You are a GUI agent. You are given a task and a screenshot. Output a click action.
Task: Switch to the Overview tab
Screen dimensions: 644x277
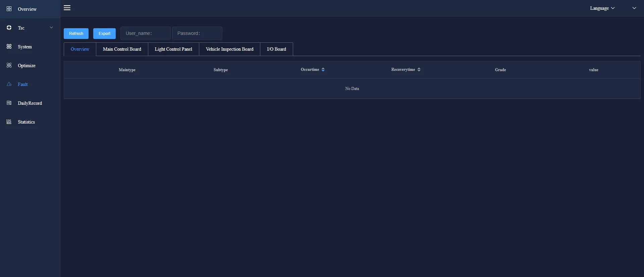coord(80,49)
